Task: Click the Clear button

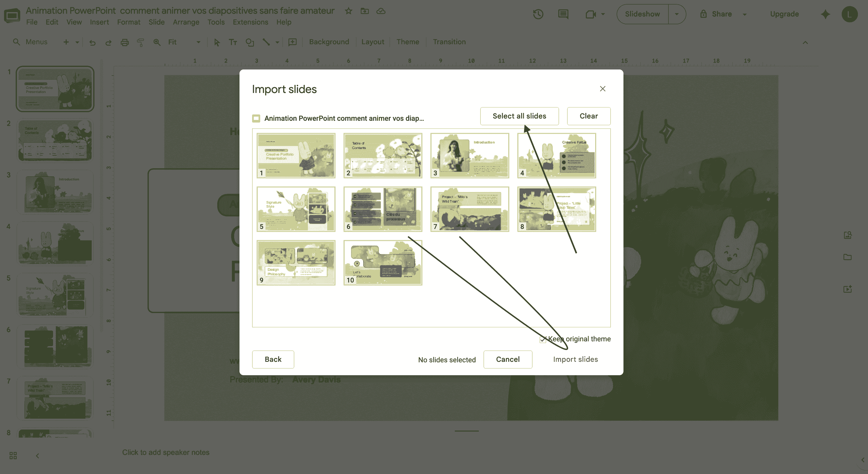Action: click(589, 116)
